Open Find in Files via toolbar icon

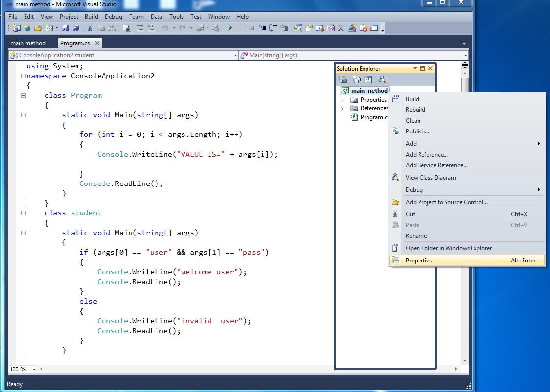point(127,28)
